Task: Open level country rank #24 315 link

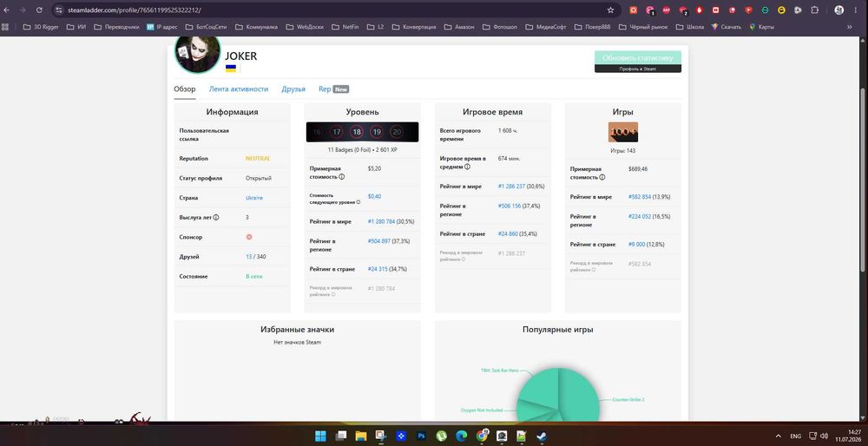Action: [378, 269]
